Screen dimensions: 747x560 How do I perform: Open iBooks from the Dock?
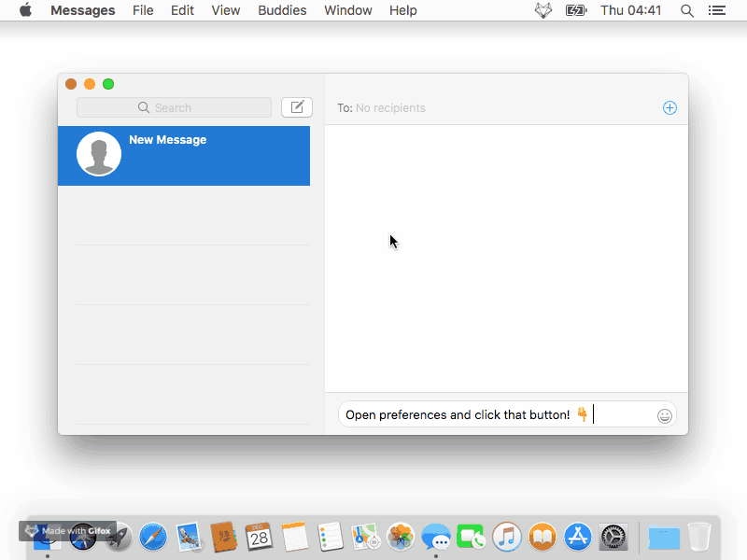[x=543, y=538]
